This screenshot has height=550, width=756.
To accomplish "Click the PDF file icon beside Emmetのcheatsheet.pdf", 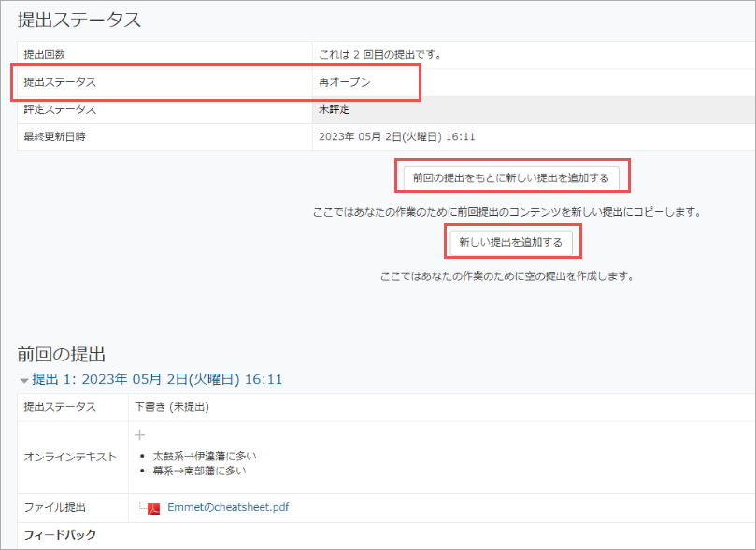I will (154, 508).
